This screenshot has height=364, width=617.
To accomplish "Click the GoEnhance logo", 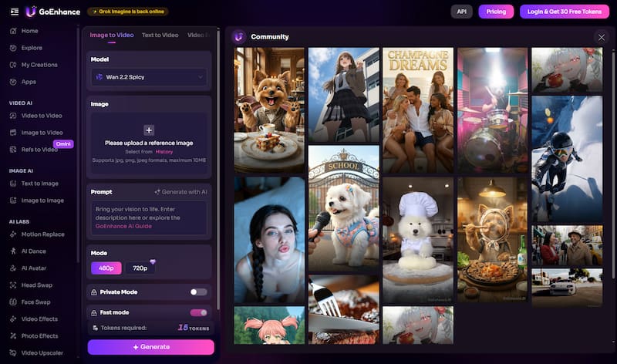I will click(53, 12).
